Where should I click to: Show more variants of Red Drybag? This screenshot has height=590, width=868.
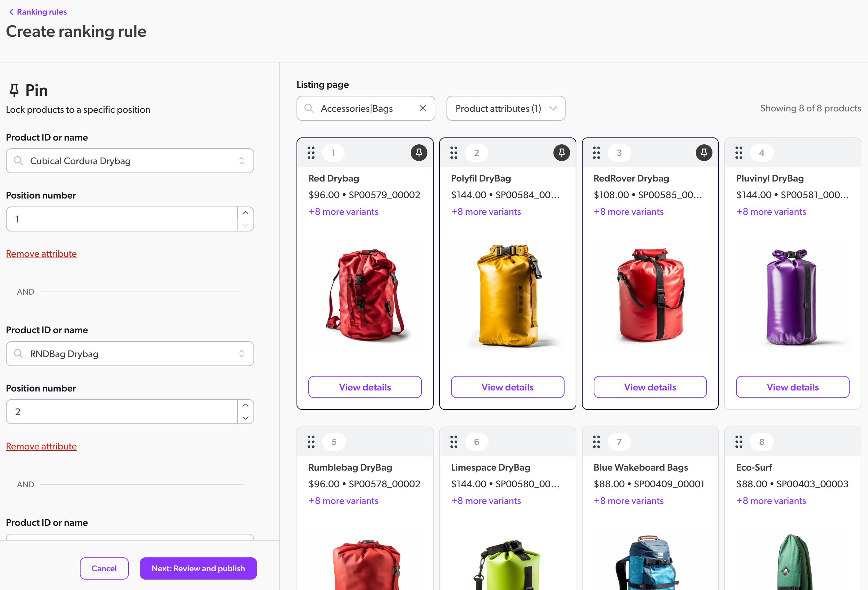(x=343, y=211)
